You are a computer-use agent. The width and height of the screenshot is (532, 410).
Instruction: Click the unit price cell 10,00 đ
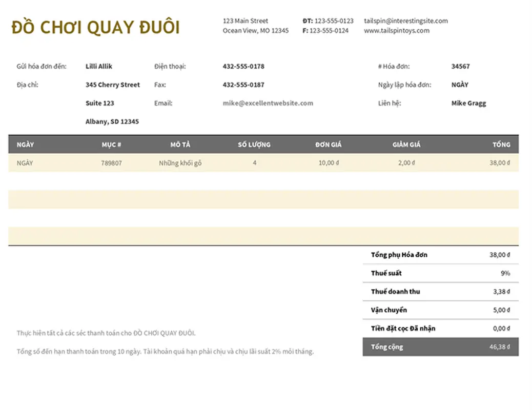tap(329, 163)
